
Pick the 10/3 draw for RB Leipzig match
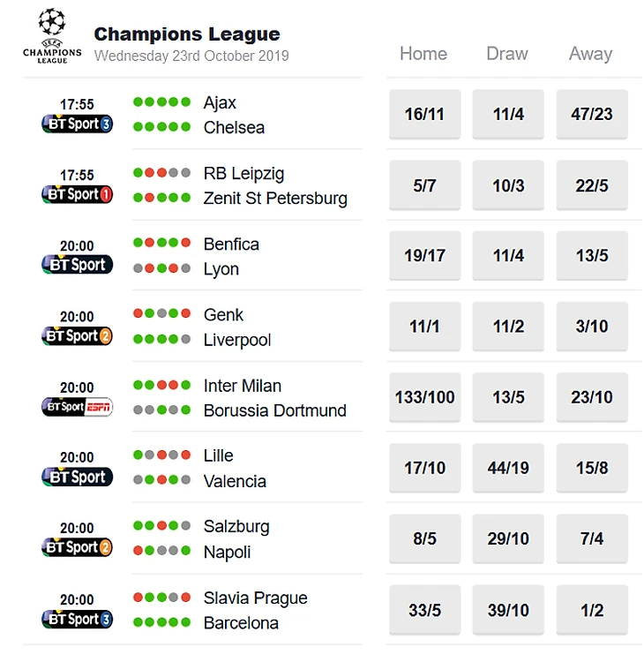[508, 185]
